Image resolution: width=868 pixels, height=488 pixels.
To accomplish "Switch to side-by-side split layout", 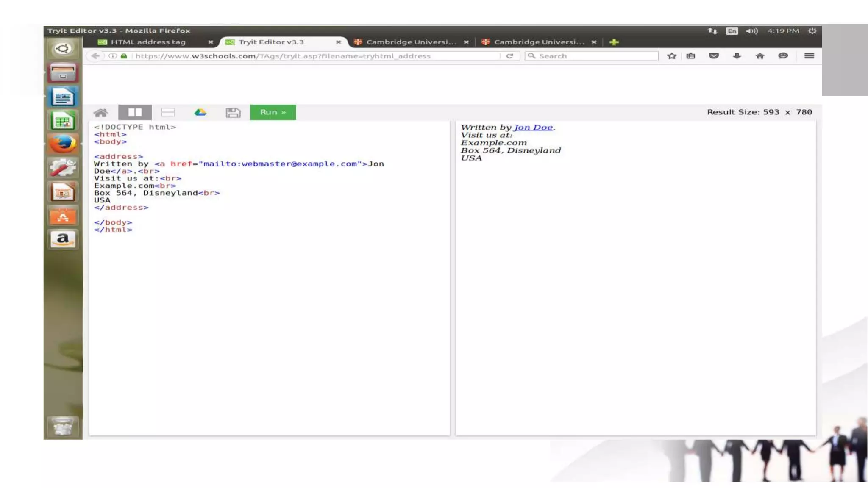I will pyautogui.click(x=135, y=112).
